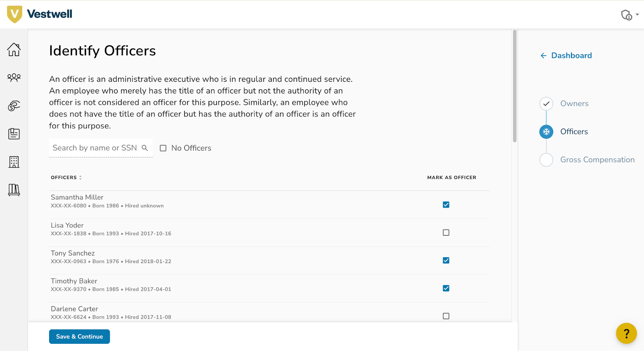Select the company building sidebar icon
Image resolution: width=644 pixels, height=351 pixels.
14,162
